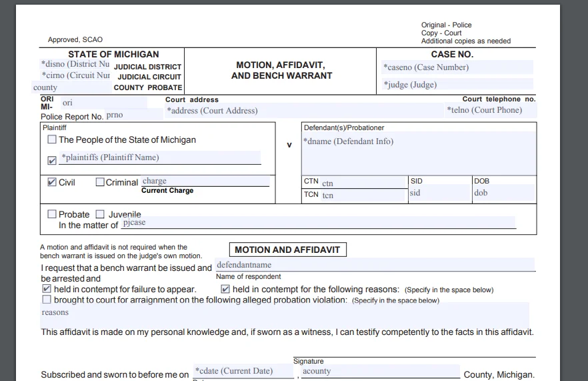
Task: Check The People of the State of Michigan box
Action: tap(52, 139)
